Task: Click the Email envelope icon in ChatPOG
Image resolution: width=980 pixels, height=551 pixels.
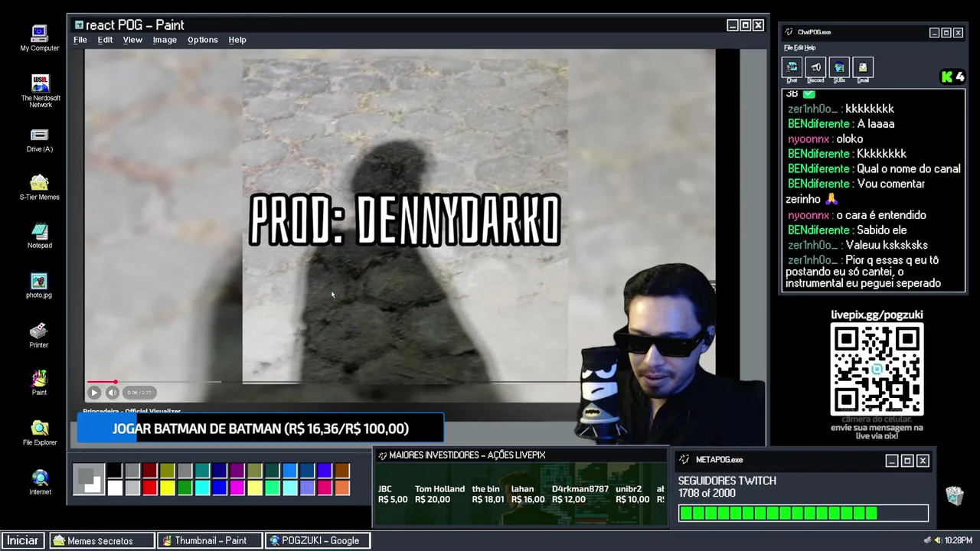Action: (x=863, y=68)
